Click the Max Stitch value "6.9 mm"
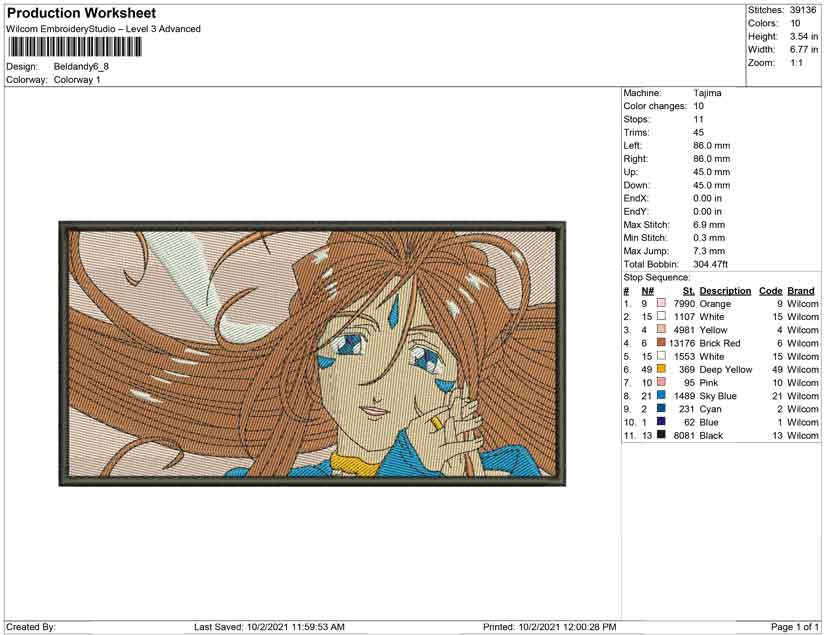825x635 pixels. [709, 225]
